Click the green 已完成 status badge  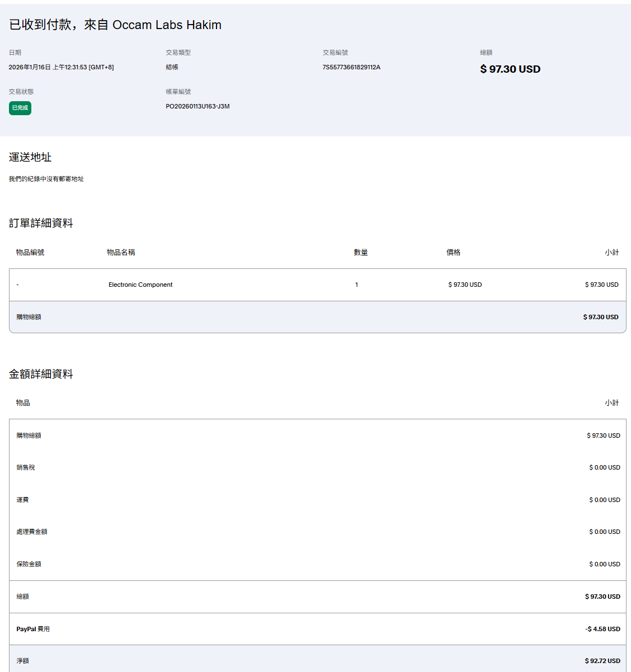[x=20, y=108]
